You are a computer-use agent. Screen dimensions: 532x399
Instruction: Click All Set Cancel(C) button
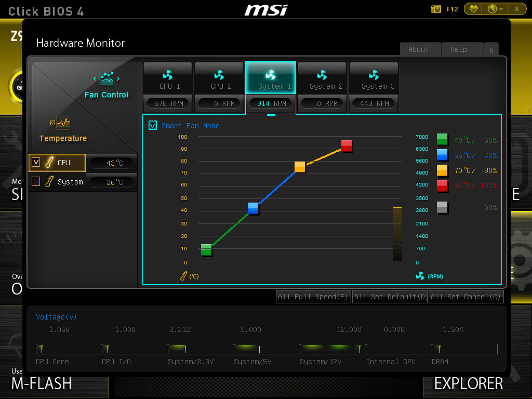(466, 297)
